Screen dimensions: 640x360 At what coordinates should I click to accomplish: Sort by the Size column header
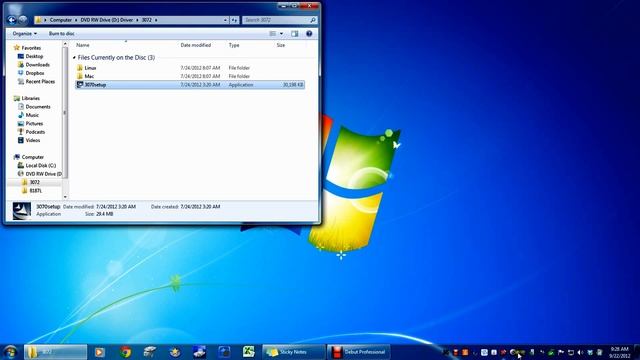281,45
